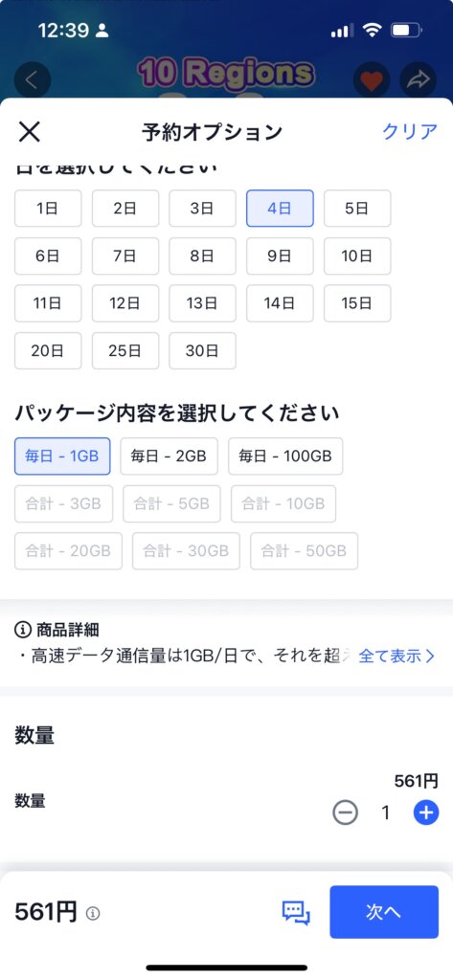Tap the red heart favorite icon
The image size is (453, 980).
[372, 80]
